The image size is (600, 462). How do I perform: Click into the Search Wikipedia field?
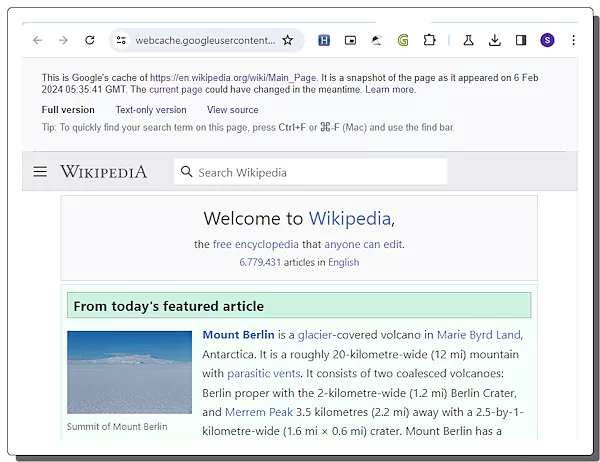pos(310,172)
